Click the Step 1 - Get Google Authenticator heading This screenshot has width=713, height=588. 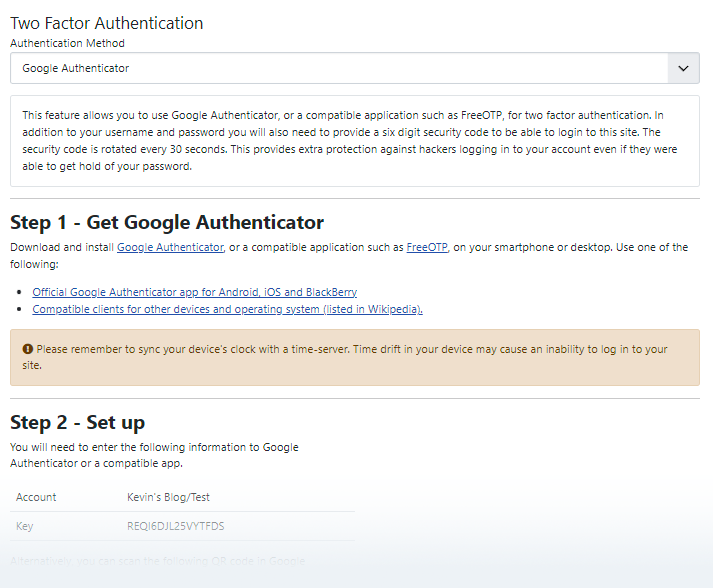167,222
